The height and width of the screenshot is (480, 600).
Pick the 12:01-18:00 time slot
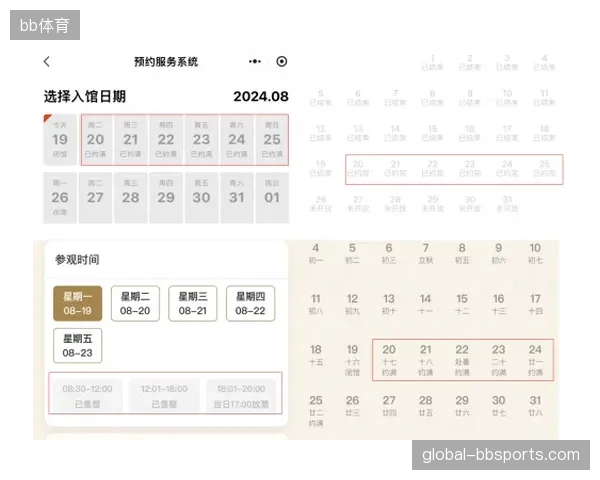pos(164,396)
